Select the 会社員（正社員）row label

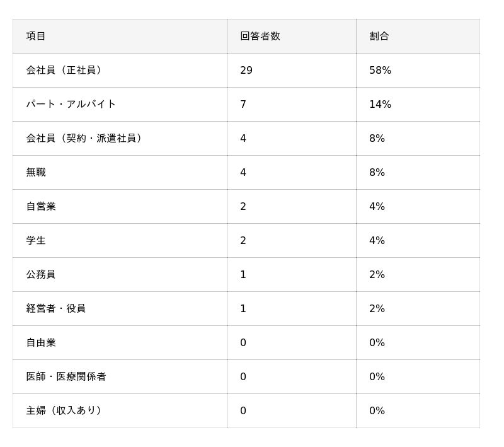(64, 70)
